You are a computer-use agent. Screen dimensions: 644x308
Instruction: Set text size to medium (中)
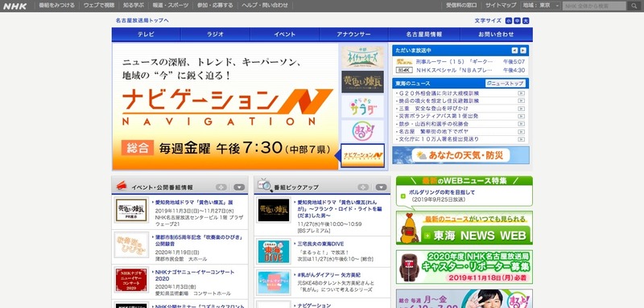[x=517, y=20]
